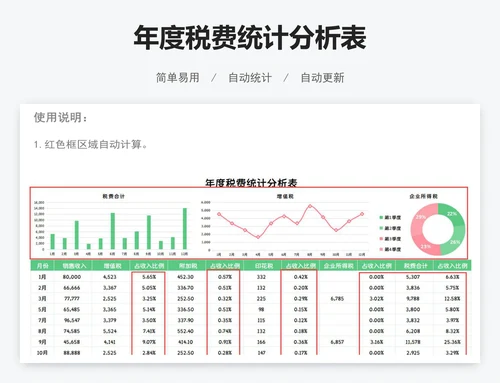The height and width of the screenshot is (383, 500).
Task: Click the tax total cell 9,788
Action: [413, 298]
